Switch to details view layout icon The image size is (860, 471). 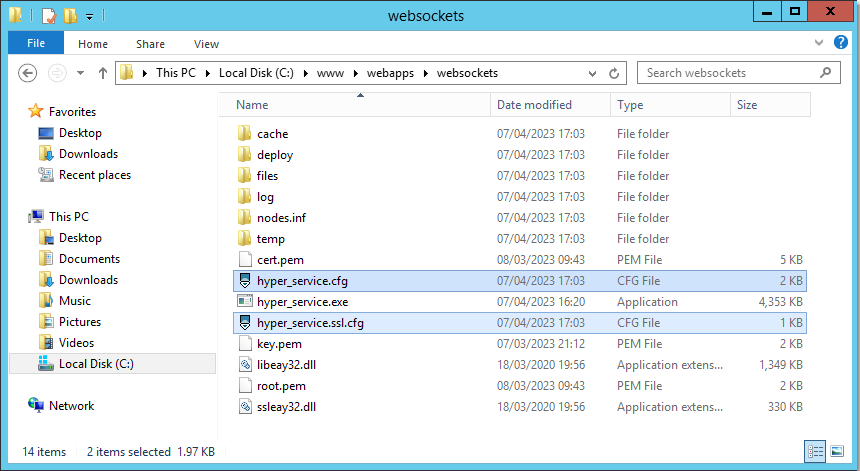[815, 452]
